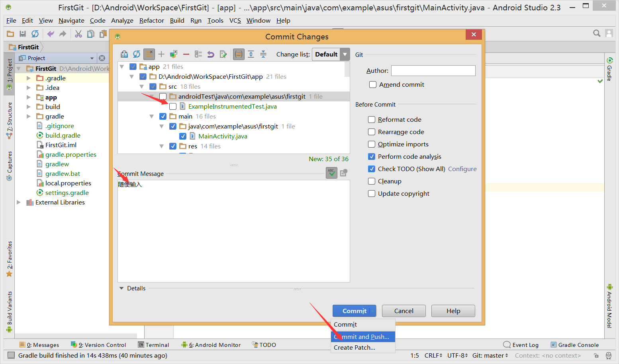Click the Undo arrow in main toolbar
Viewport: 619px width, 364px height.
pyautogui.click(x=51, y=34)
